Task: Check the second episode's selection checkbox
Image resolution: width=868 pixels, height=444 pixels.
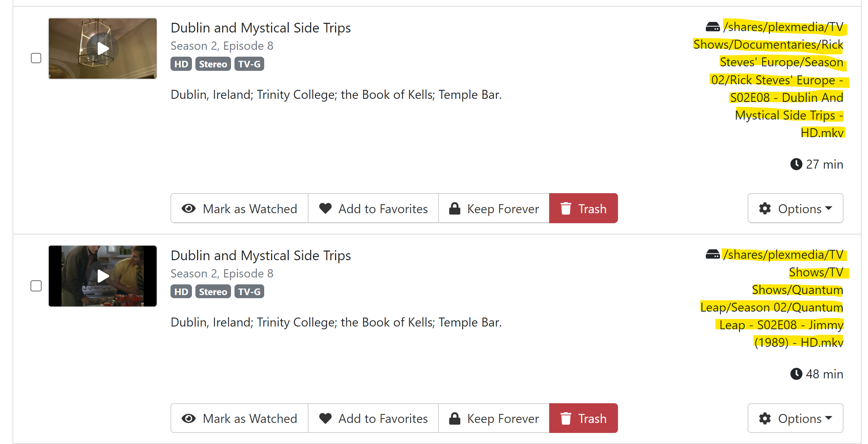Action: pos(36,286)
